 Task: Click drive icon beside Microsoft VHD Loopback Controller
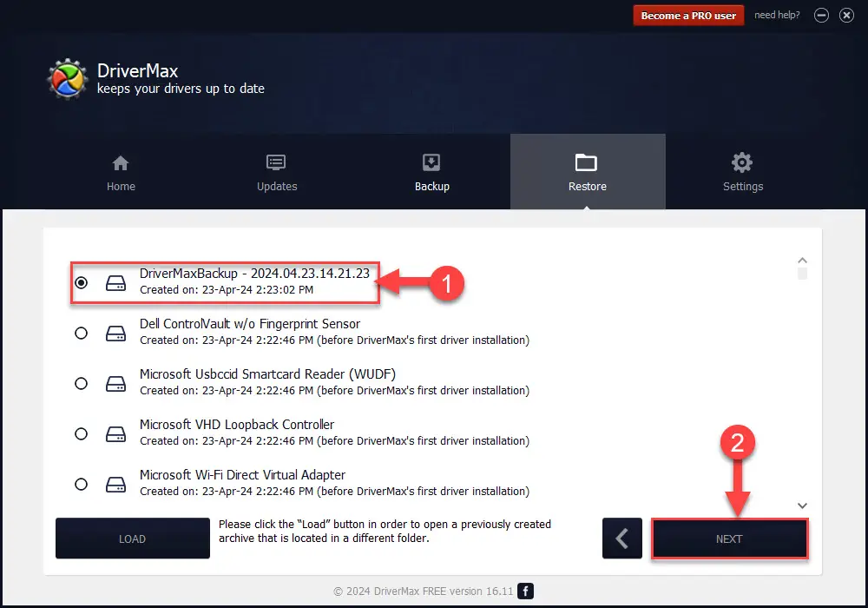115,434
